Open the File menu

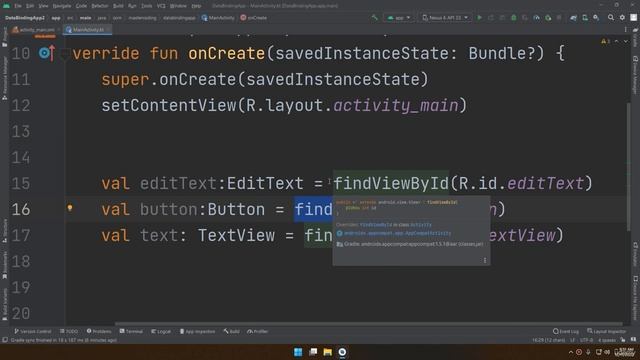click(x=18, y=6)
